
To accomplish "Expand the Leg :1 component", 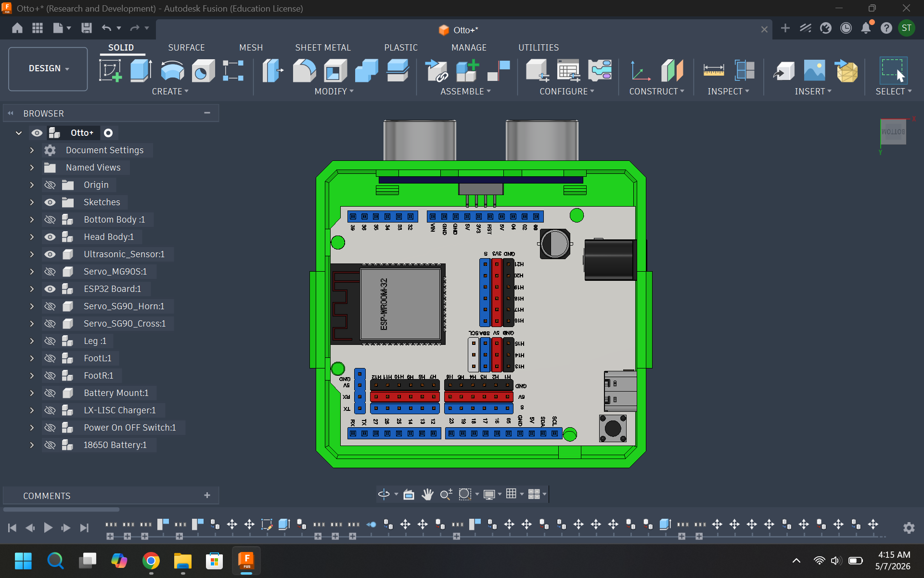I will pyautogui.click(x=32, y=341).
